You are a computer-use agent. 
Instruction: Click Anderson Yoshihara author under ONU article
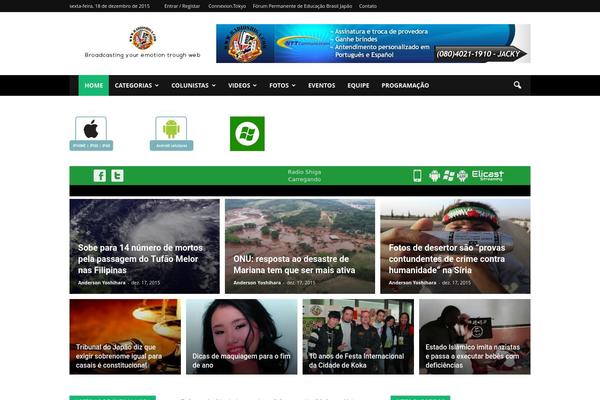tap(257, 283)
